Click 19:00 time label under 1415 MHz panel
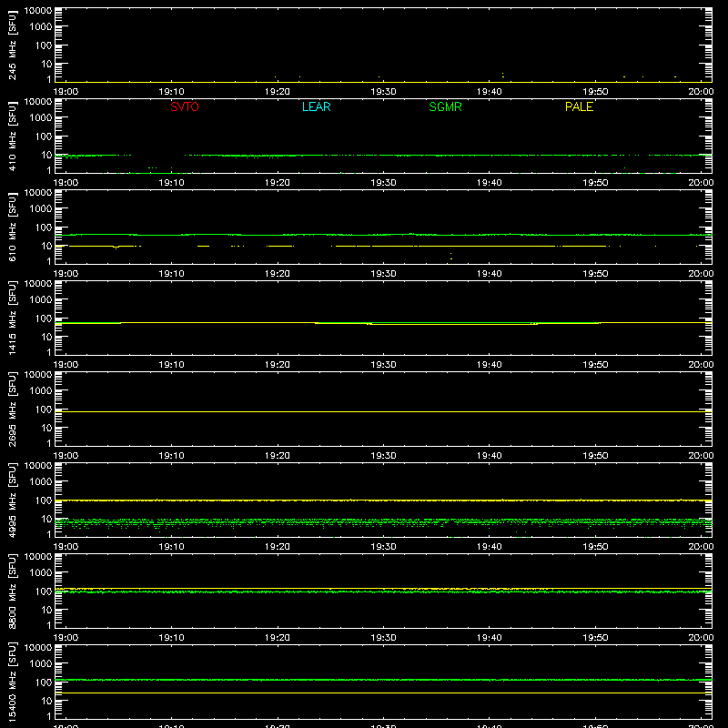Screen dimensions: 728x728 click(66, 365)
